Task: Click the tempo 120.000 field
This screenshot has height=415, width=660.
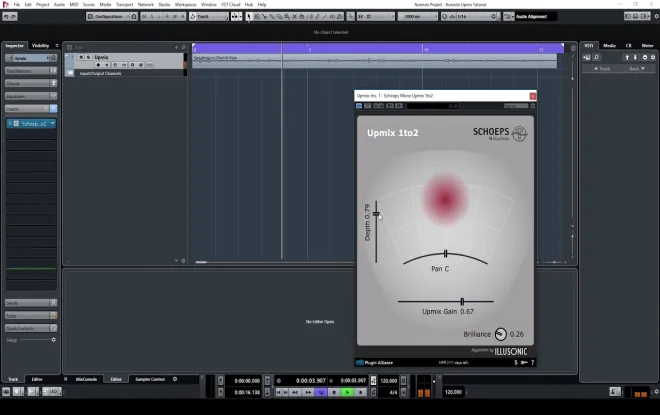Action: point(389,380)
